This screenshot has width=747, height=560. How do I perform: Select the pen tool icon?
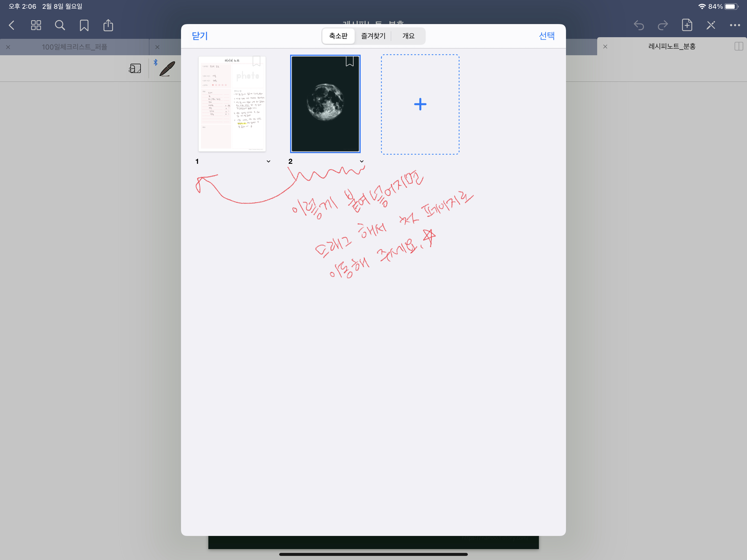[x=167, y=69]
